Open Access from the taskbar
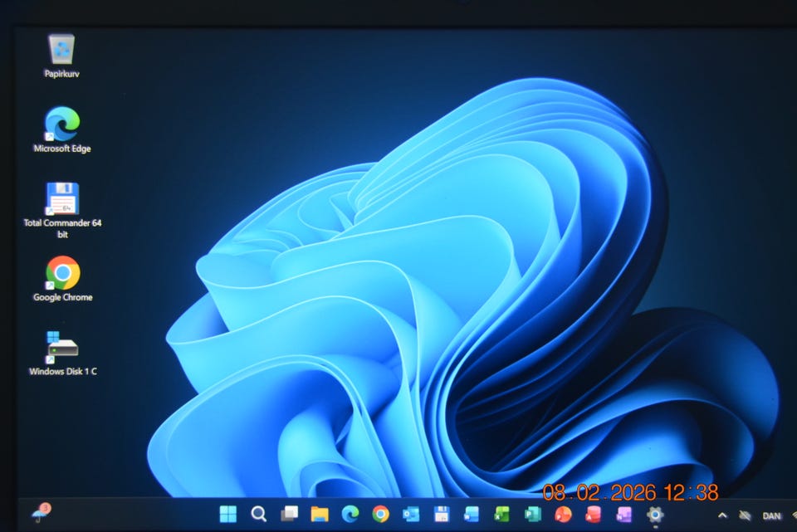 pos(593,515)
